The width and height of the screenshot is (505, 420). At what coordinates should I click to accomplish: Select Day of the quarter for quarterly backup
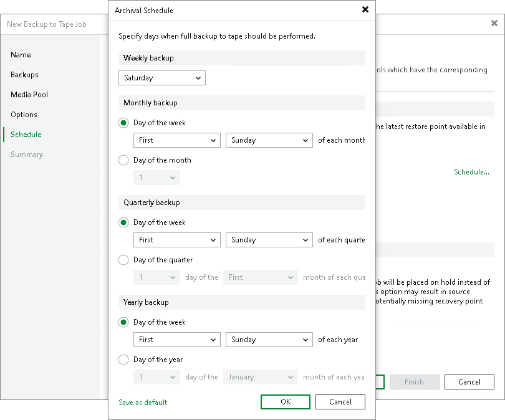(123, 260)
